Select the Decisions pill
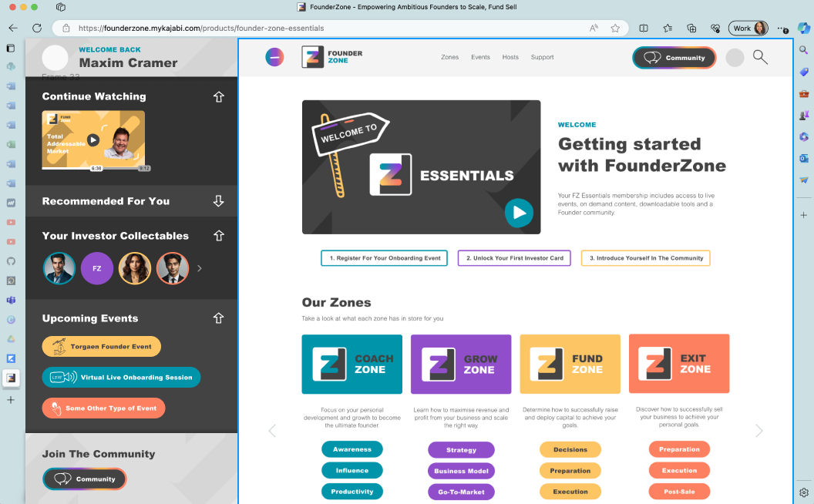 pyautogui.click(x=570, y=449)
